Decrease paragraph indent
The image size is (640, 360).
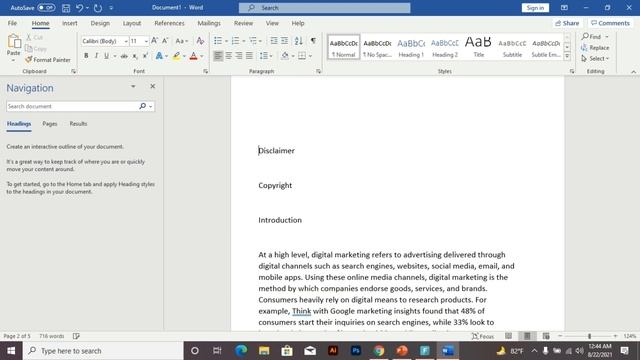274,41
